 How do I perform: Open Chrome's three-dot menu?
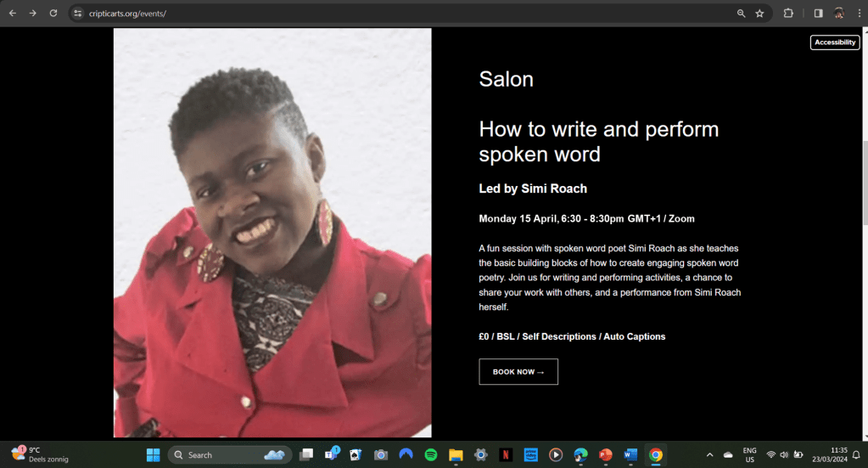coord(859,14)
